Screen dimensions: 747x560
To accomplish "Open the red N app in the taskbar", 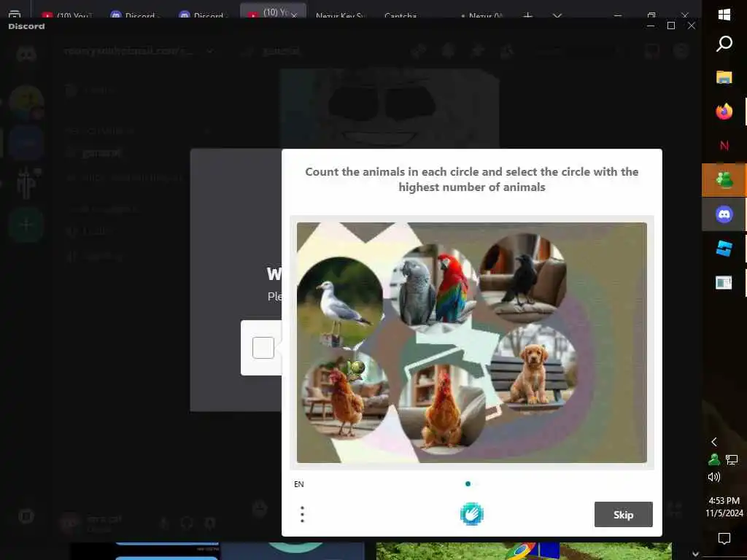I will click(x=724, y=146).
